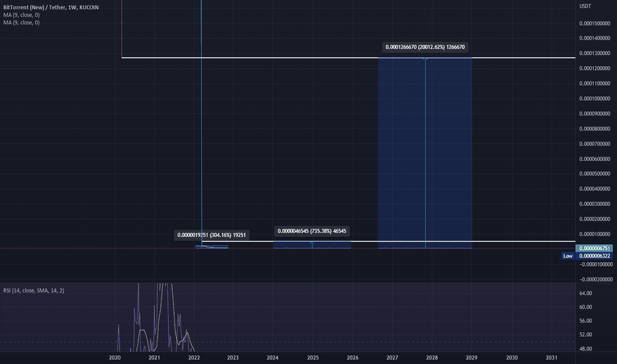Click the Low price tag
The height and width of the screenshot is (364, 617).
[x=568, y=255]
